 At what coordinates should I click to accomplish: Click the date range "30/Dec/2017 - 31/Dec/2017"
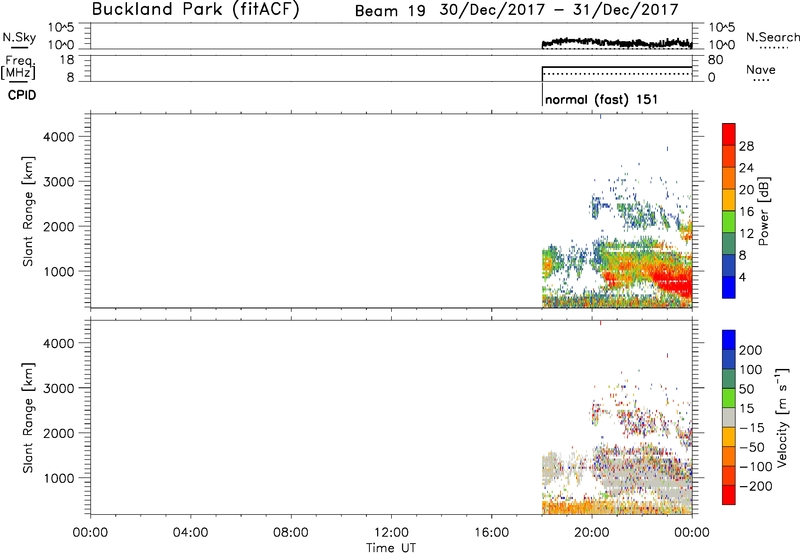pos(559,10)
